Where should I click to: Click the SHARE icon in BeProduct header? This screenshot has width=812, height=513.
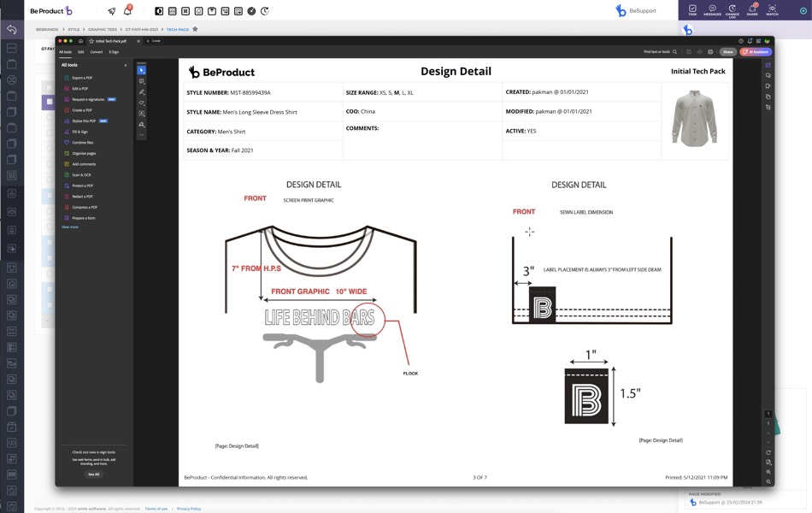tap(752, 10)
